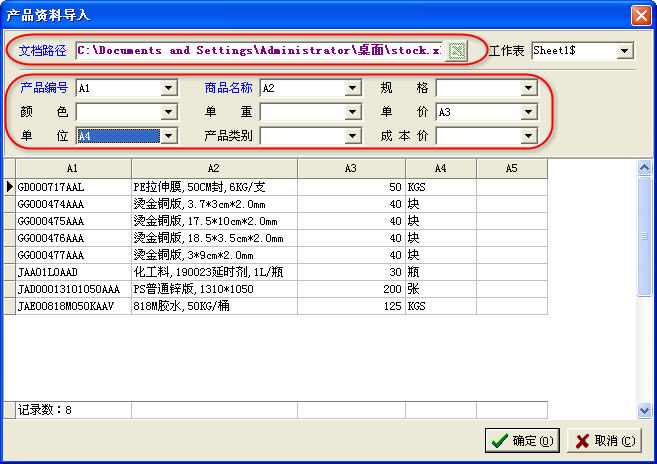Image resolution: width=657 pixels, height=464 pixels.
Task: Close the 产品资料导入 dialog window
Action: coord(641,16)
